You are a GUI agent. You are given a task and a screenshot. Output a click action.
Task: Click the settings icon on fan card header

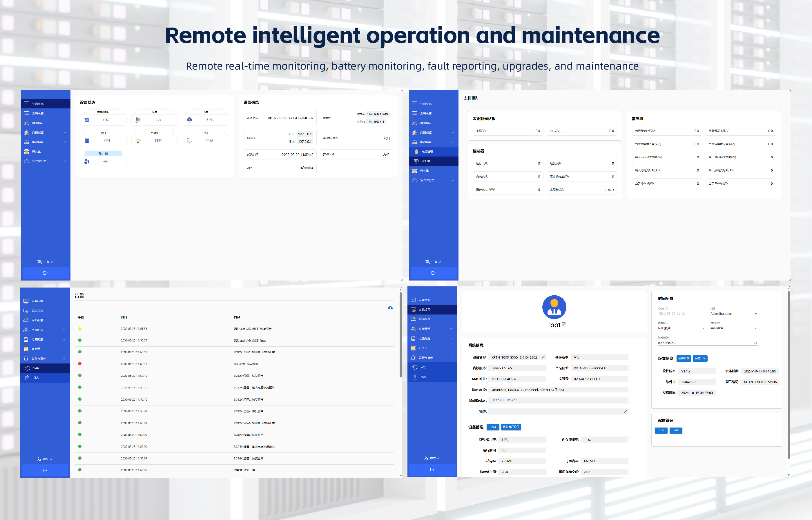tap(106, 154)
